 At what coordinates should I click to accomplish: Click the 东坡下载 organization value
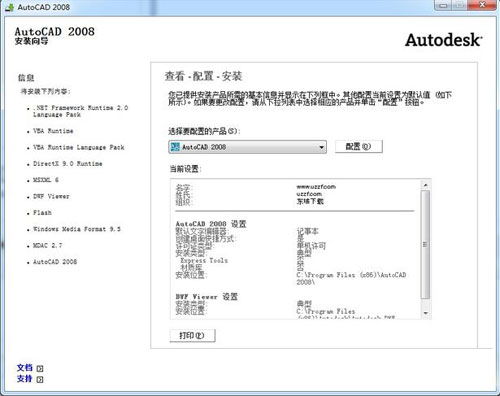click(x=310, y=201)
